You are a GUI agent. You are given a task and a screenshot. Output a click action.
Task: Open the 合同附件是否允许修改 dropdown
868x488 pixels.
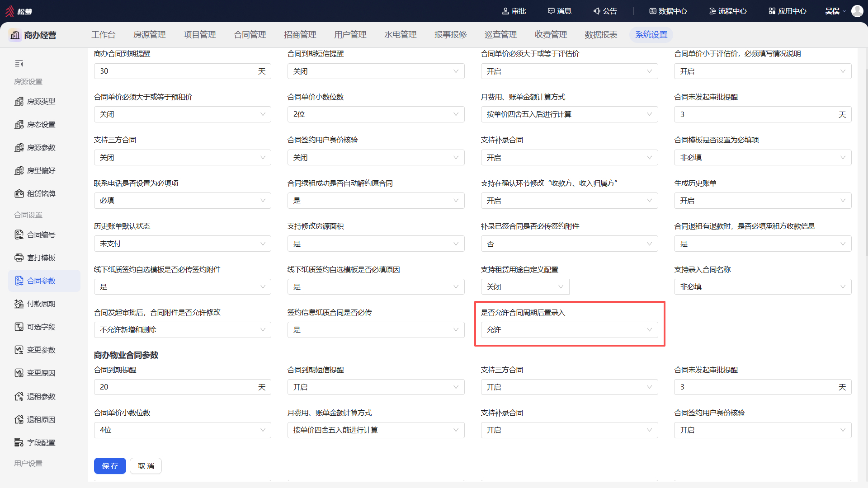tap(182, 330)
